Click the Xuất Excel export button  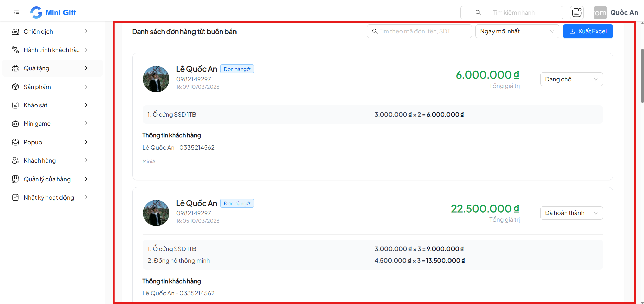point(588,31)
